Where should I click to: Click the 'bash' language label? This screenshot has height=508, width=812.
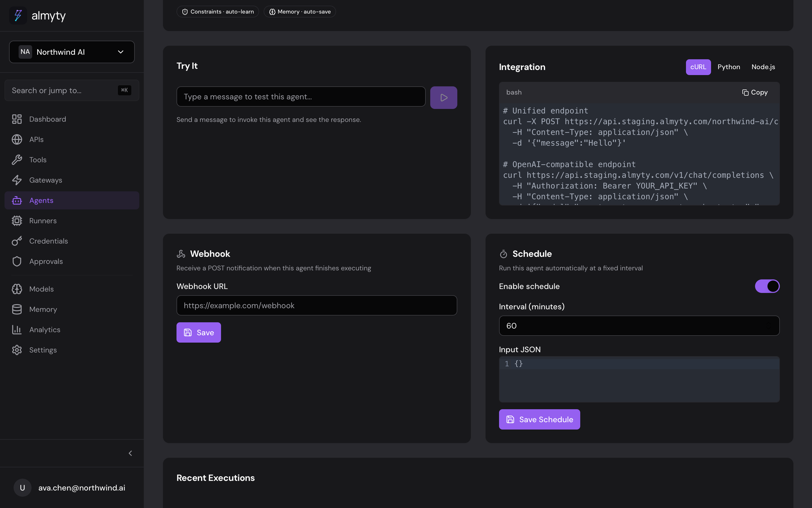pyautogui.click(x=514, y=92)
